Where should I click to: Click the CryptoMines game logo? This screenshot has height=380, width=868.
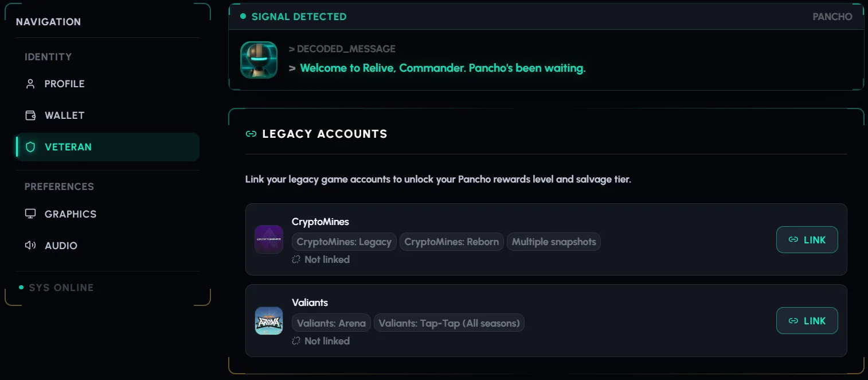(x=269, y=239)
